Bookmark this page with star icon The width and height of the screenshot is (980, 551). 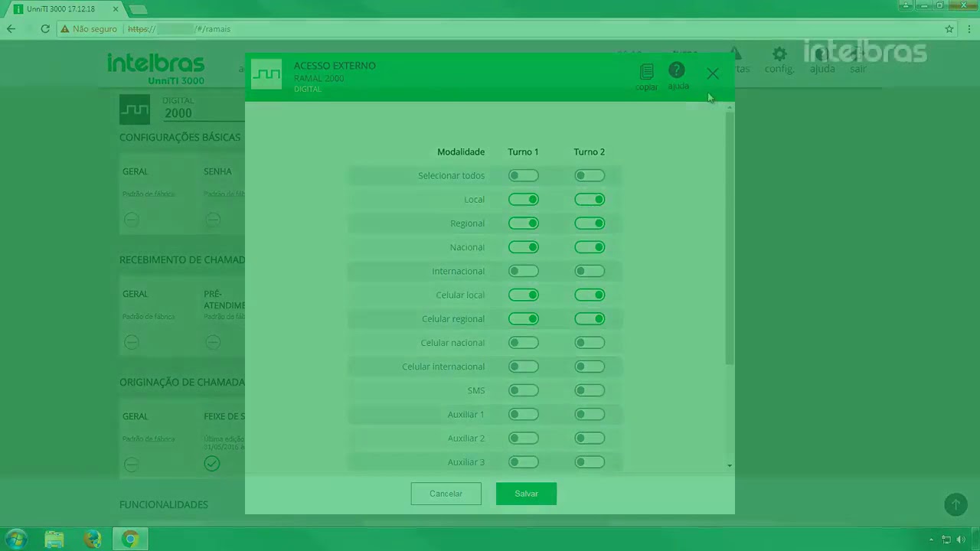point(949,29)
